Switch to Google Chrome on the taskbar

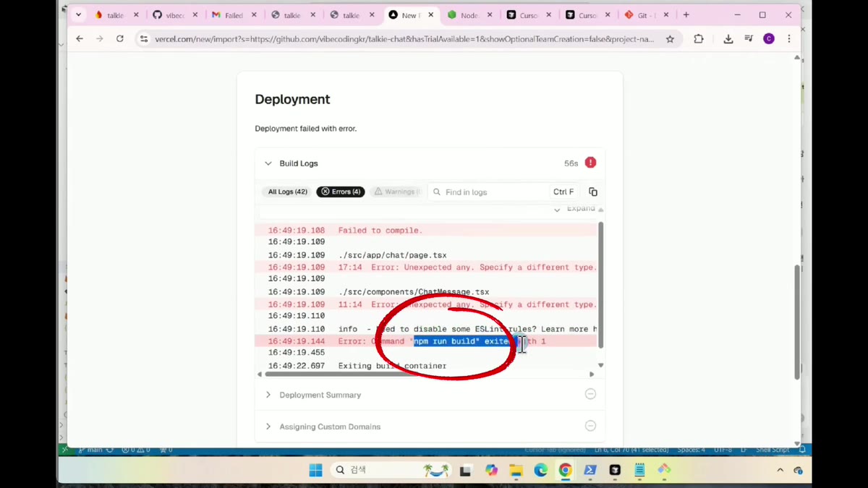566,471
